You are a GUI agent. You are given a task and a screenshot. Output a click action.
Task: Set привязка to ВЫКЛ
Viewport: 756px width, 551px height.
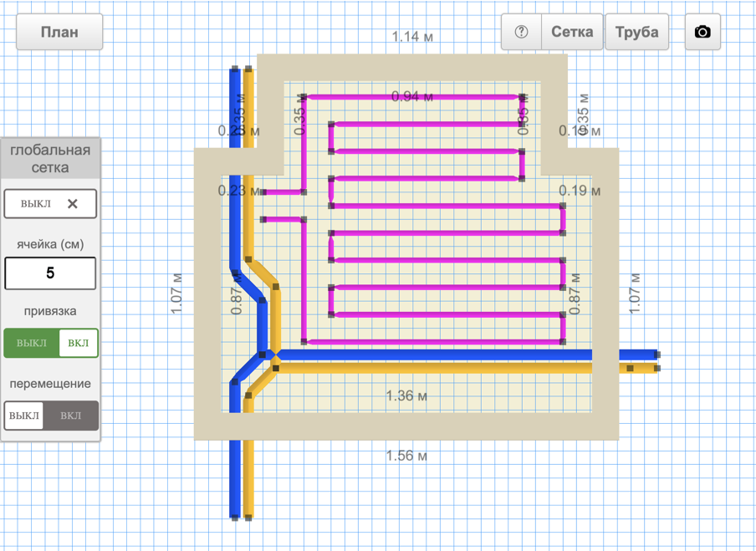pyautogui.click(x=32, y=343)
